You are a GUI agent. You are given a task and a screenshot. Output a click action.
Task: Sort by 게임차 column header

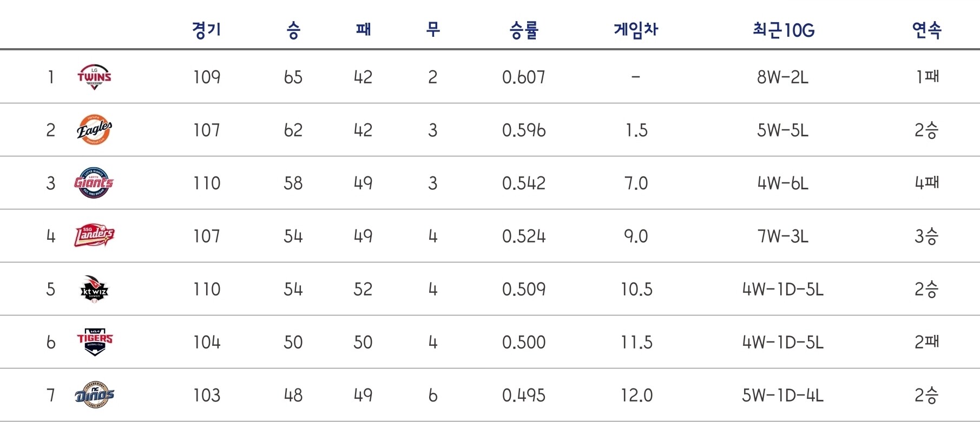(636, 29)
